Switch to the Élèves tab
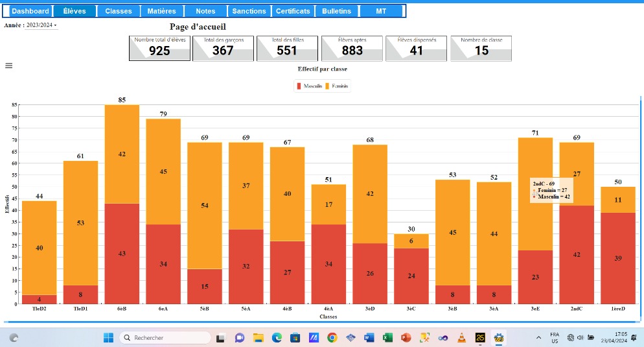This screenshot has height=347, width=644. click(75, 11)
